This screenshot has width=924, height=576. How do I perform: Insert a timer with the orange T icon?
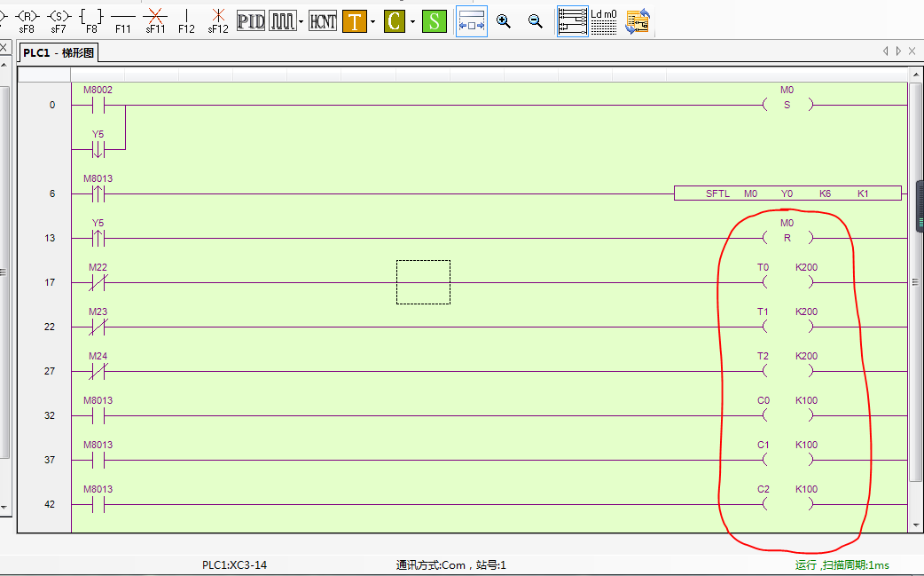click(x=354, y=21)
